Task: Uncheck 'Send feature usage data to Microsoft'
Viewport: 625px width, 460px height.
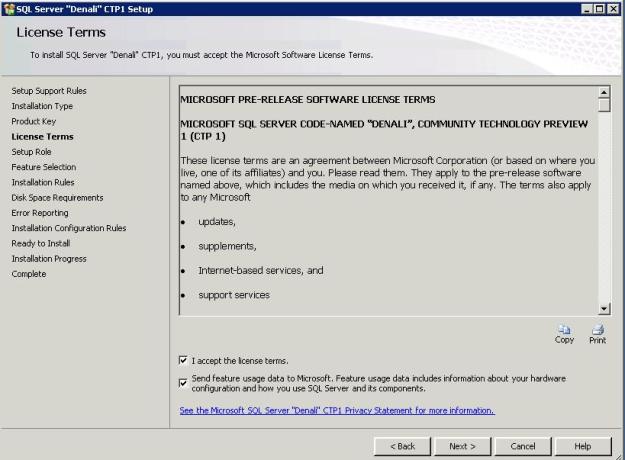Action: tap(181, 381)
